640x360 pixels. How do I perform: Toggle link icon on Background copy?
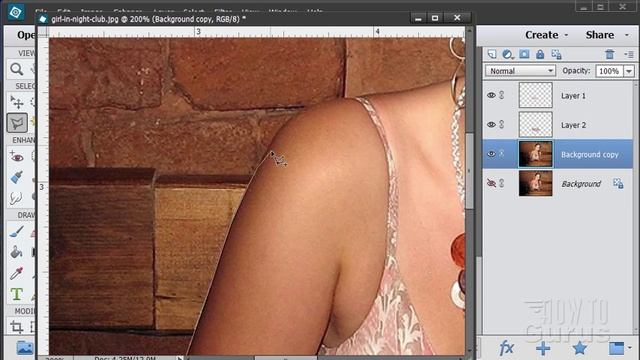tap(502, 154)
